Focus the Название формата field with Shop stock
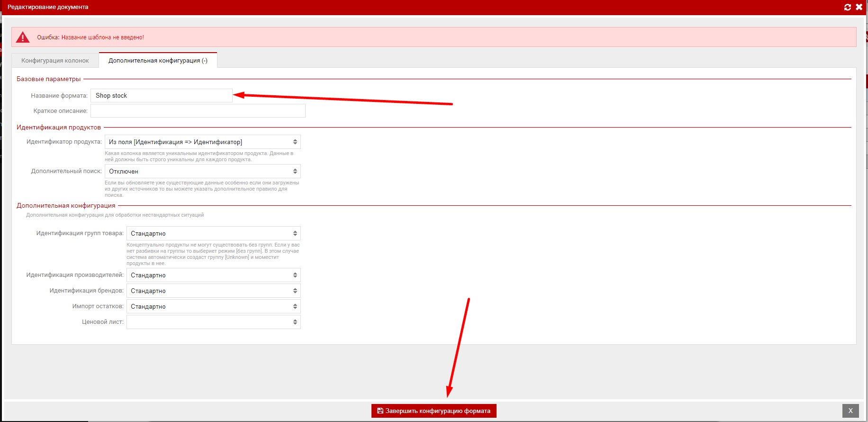The image size is (868, 422). point(161,95)
